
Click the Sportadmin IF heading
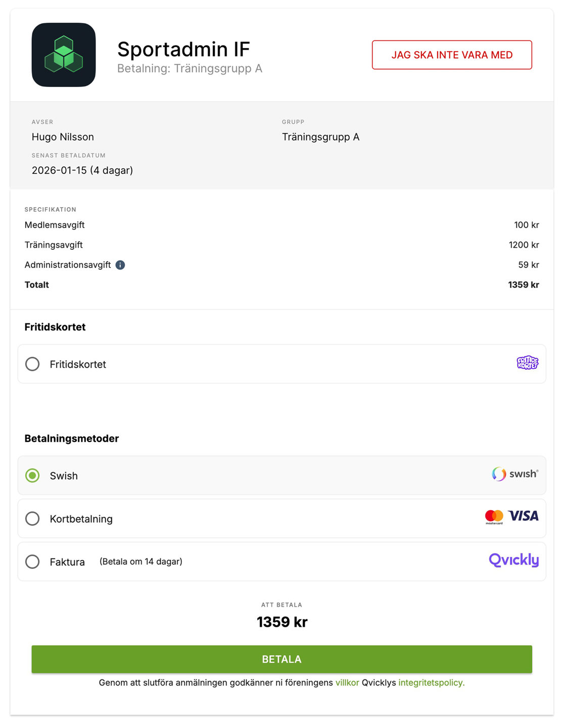[183, 50]
